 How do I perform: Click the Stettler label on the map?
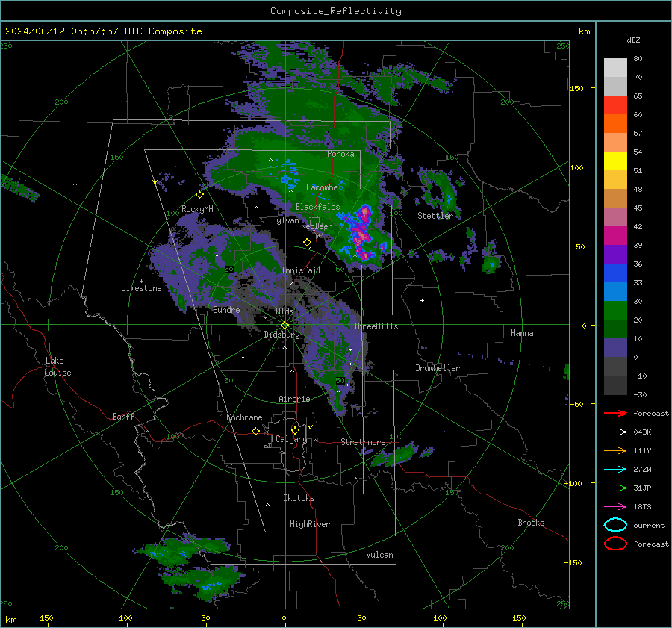click(x=435, y=216)
